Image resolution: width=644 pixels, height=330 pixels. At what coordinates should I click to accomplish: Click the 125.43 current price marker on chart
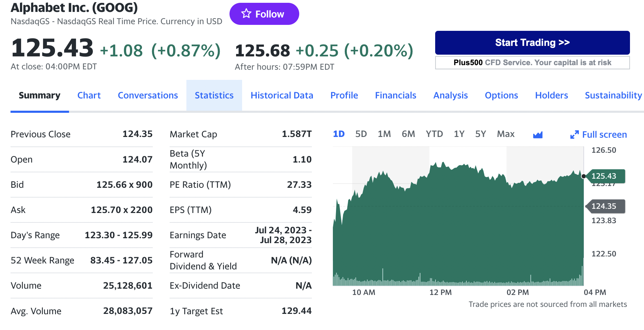[x=605, y=176]
